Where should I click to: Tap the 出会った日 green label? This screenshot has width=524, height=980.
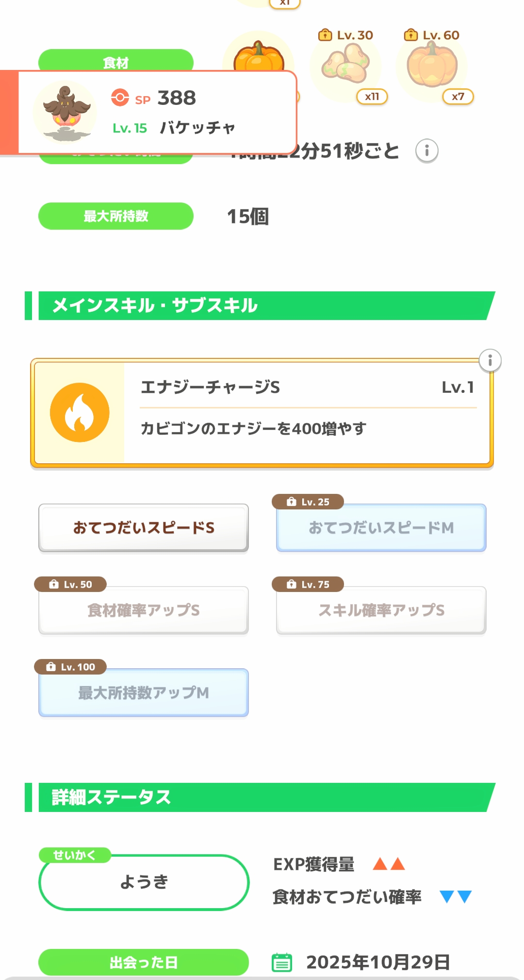click(x=144, y=962)
